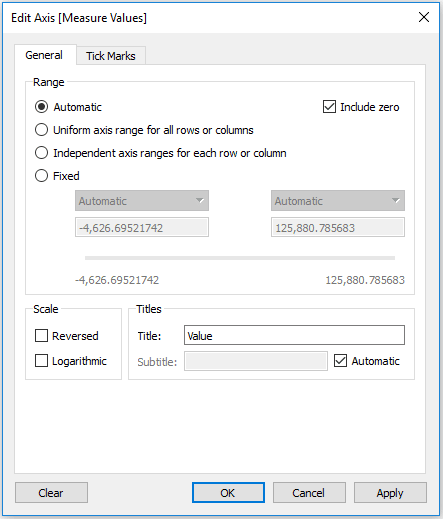Select the General tab
Image resolution: width=443 pixels, height=519 pixels.
44,55
